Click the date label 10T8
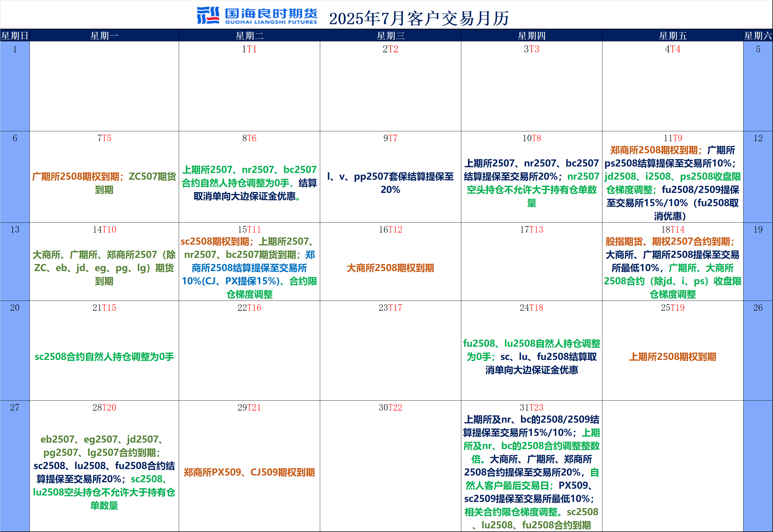The height and width of the screenshot is (532, 773). (x=532, y=138)
